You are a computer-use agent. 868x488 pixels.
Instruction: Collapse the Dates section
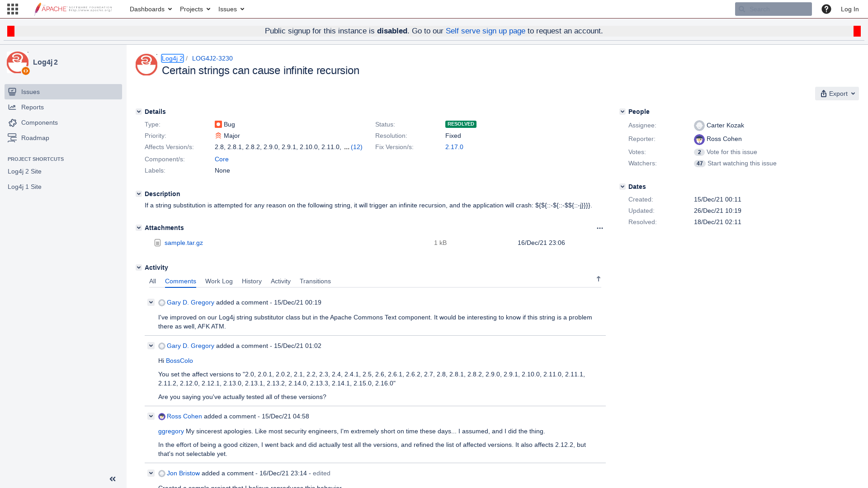[623, 187]
